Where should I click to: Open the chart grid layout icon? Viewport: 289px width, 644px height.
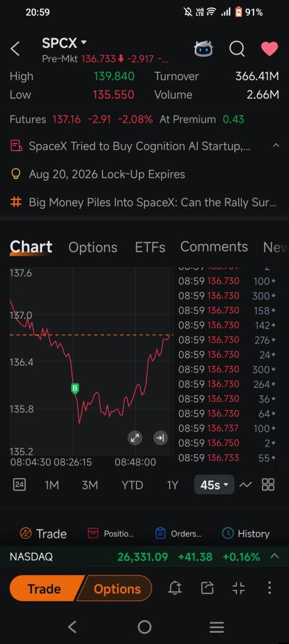[268, 485]
